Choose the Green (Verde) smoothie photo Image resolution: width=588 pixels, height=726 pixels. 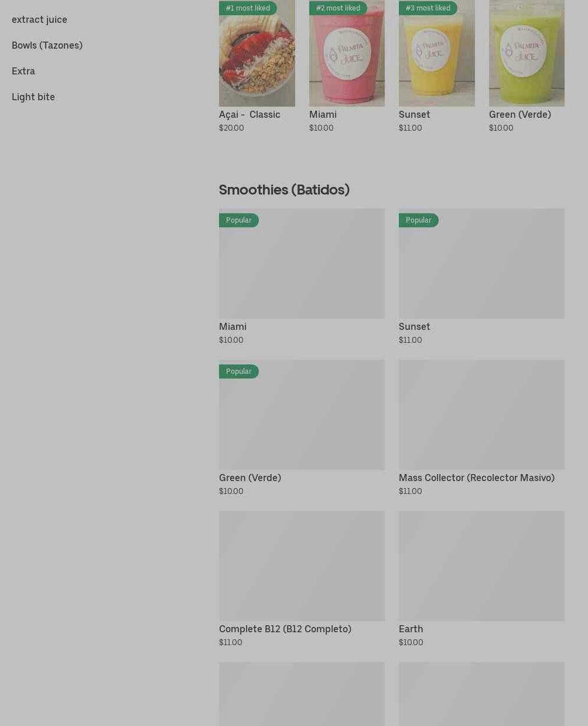527,53
